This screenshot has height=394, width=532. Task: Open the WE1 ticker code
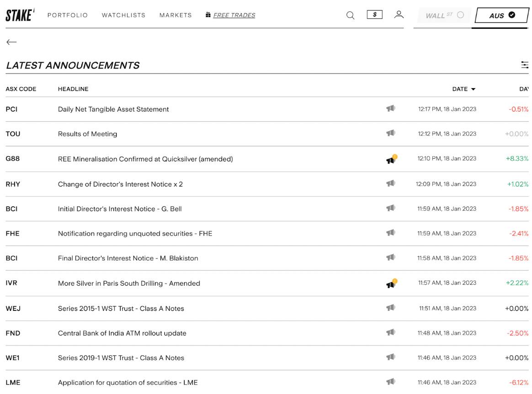pyautogui.click(x=12, y=358)
